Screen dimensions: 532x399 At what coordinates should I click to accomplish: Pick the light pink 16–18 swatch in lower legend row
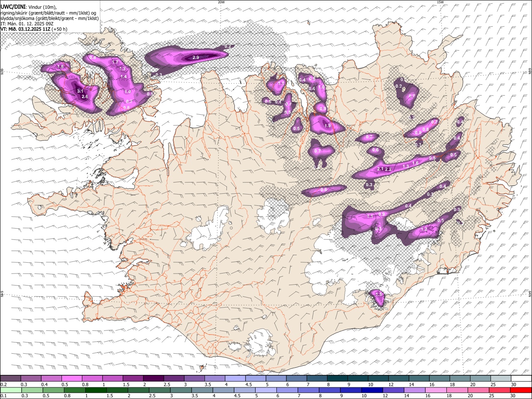click(436, 390)
